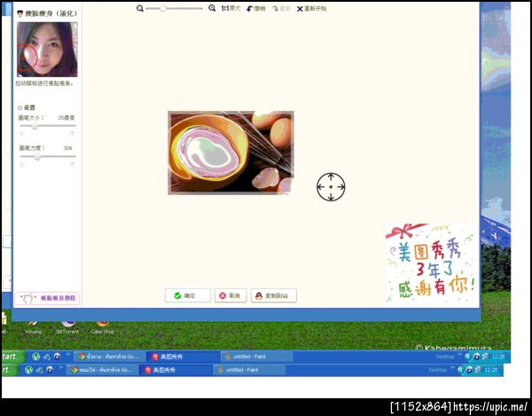Click the canvas zoom slider handle
Viewport: 532px width, 416px height.
163,9
